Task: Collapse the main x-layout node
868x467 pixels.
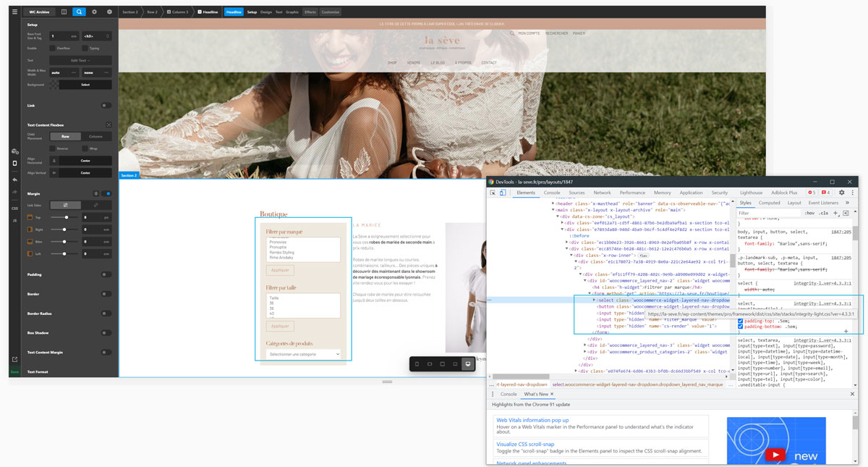Action: pos(553,210)
